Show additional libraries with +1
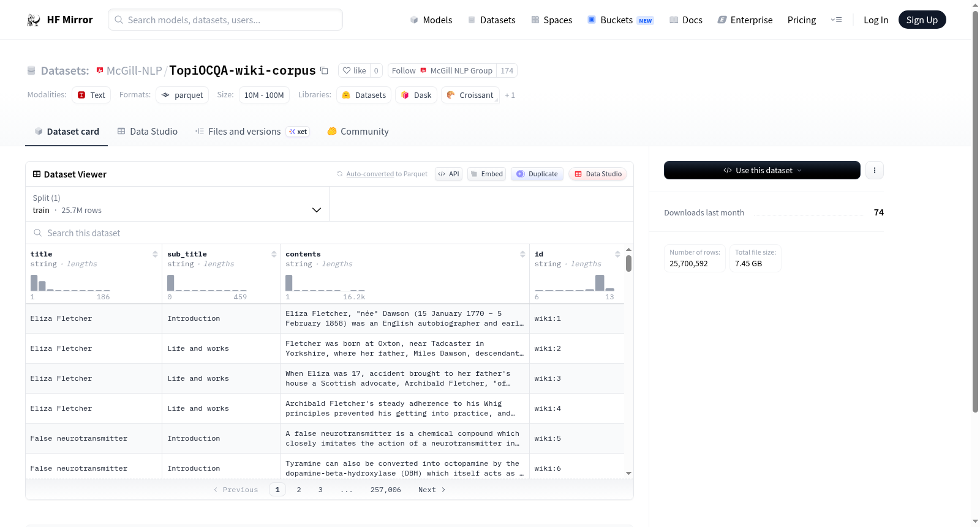Viewport: 980px width, 527px height. [x=510, y=95]
